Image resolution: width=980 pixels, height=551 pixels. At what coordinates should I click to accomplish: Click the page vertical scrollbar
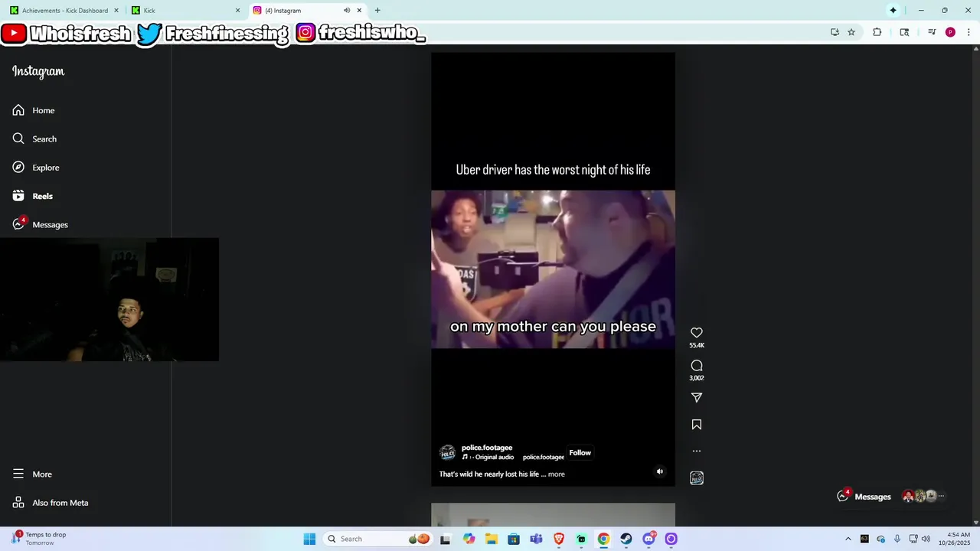pyautogui.click(x=975, y=283)
